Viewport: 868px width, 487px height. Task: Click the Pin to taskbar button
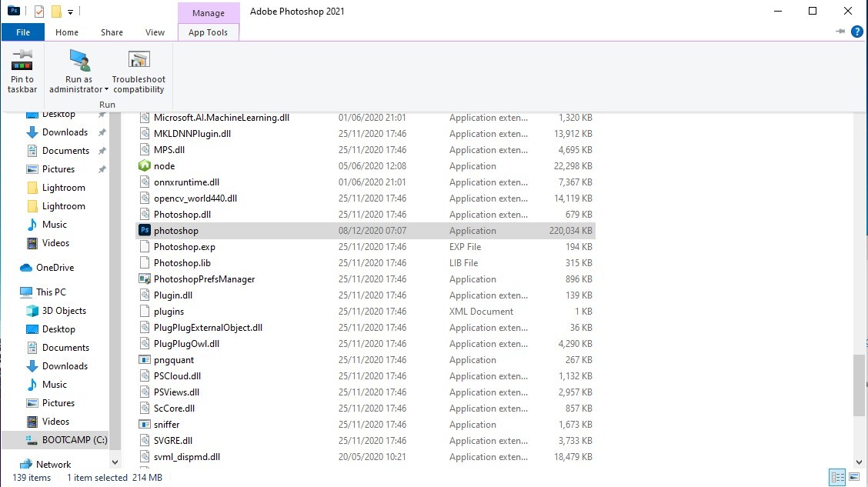pos(22,72)
